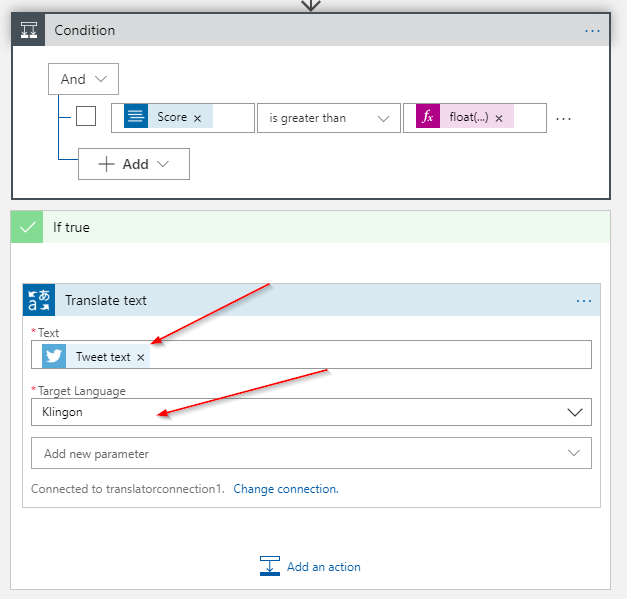Screen dimensions: 627x599
Task: Expand the Target Language Klingon dropdown
Action: [x=574, y=412]
